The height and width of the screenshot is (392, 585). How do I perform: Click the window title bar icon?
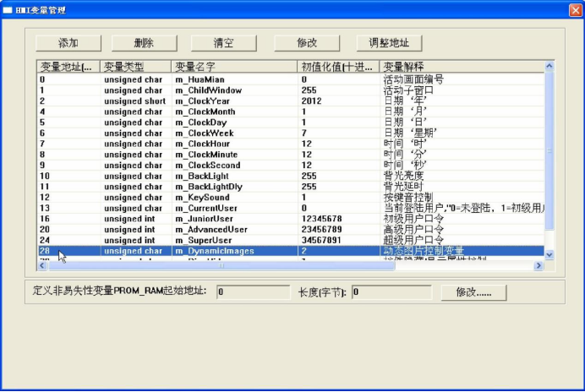[8, 10]
